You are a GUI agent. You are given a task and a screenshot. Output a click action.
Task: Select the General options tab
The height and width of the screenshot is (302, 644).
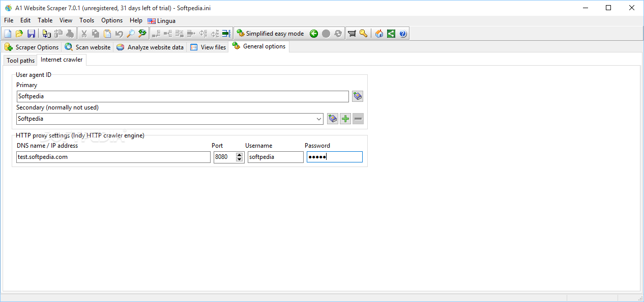click(259, 46)
